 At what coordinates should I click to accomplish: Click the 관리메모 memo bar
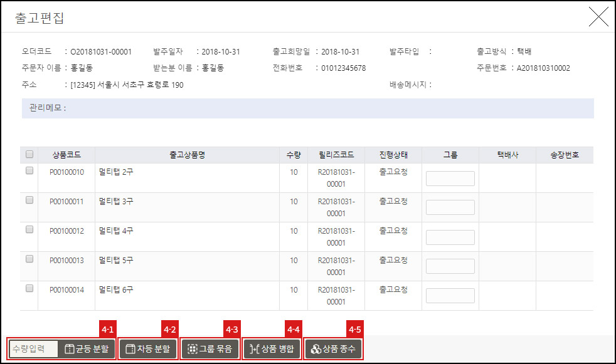(307, 108)
